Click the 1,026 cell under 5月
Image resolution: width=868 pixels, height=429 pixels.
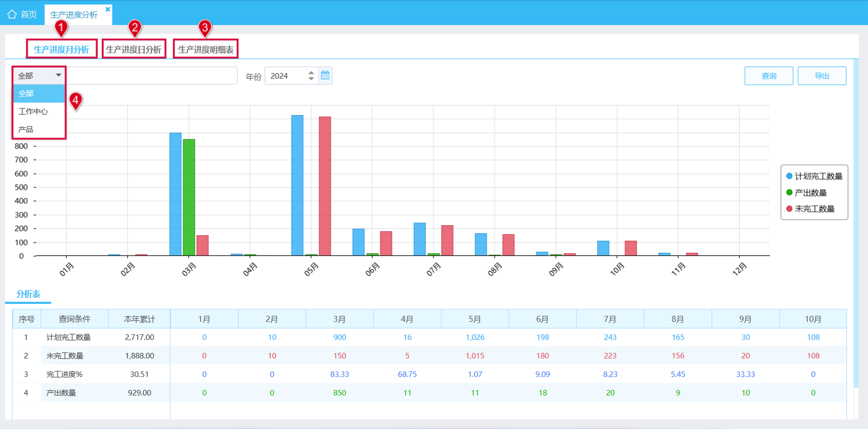[475, 338]
